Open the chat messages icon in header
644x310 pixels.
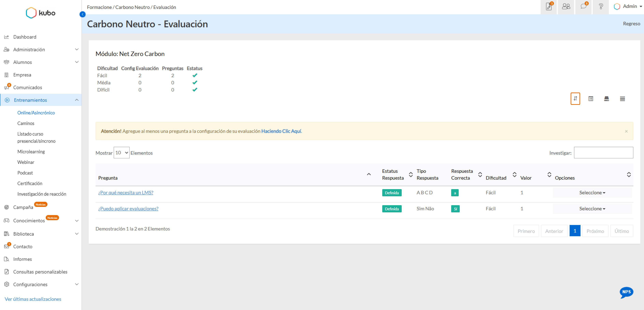tap(583, 6)
